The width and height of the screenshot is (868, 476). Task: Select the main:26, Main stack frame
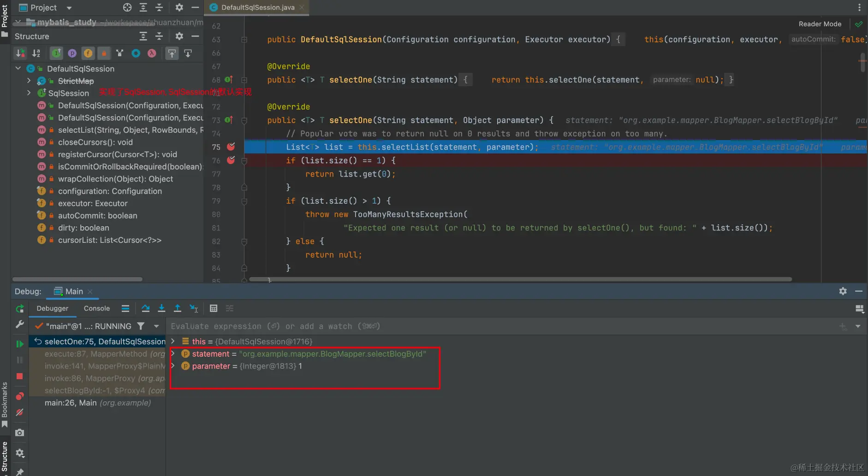tap(97, 403)
